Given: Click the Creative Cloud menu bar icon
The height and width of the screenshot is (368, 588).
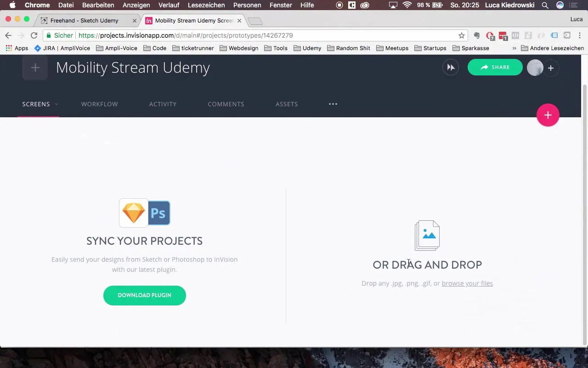Looking at the screenshot, I should coord(365,5).
